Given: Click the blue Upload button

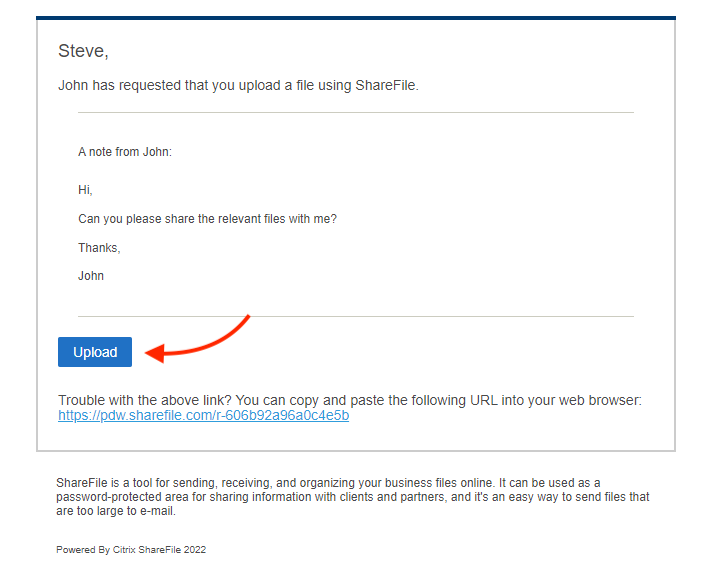Looking at the screenshot, I should 95,352.
